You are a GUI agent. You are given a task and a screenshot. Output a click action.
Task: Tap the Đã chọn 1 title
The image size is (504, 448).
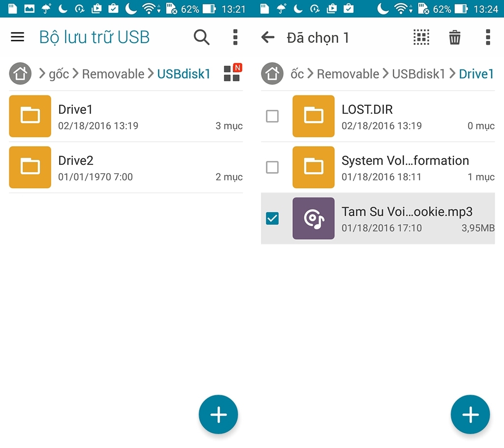tap(318, 38)
